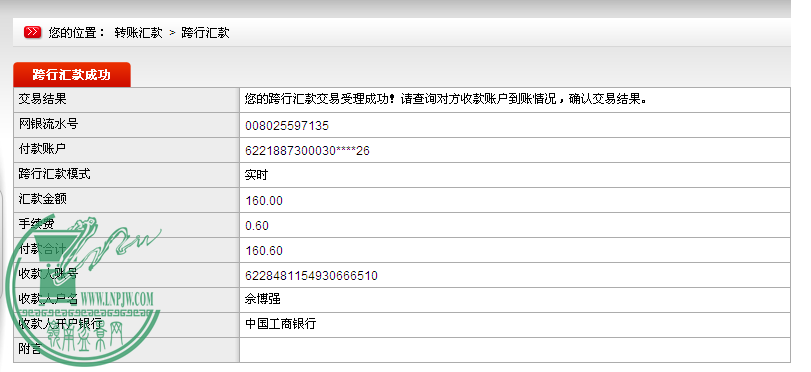Click the transaction success message text

point(446,99)
